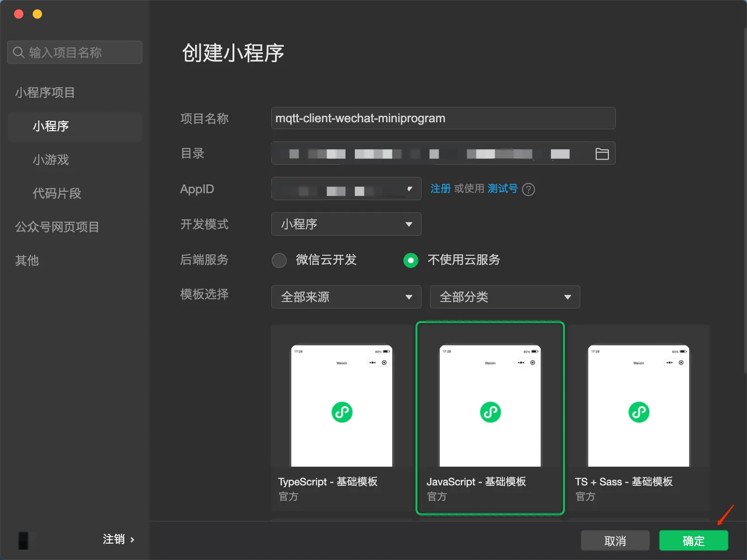Open the 开发模式 dropdown showing 小程序
747x560 pixels.
[x=345, y=224]
